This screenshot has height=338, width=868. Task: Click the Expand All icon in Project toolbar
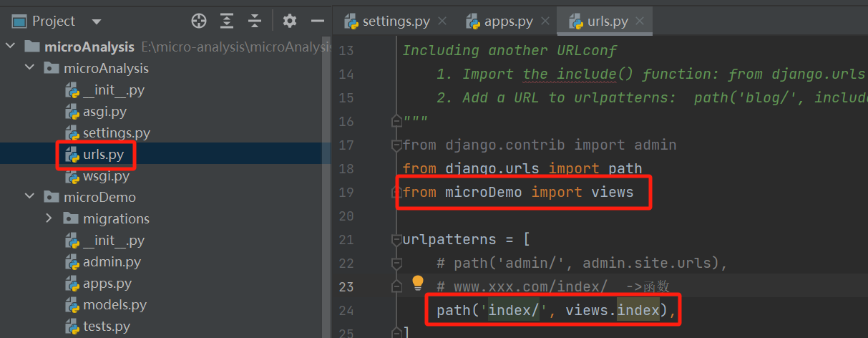point(227,21)
